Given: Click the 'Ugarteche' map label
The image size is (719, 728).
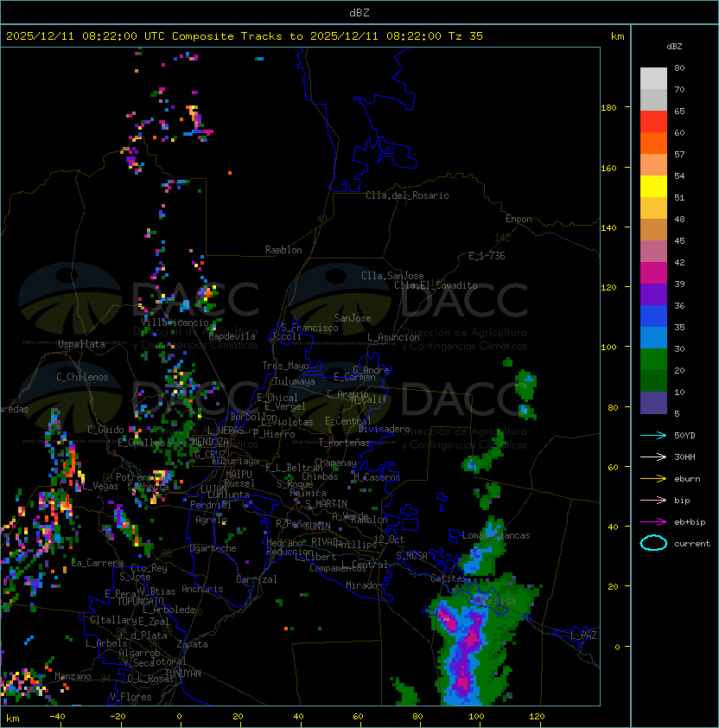Looking at the screenshot, I should point(213,548).
